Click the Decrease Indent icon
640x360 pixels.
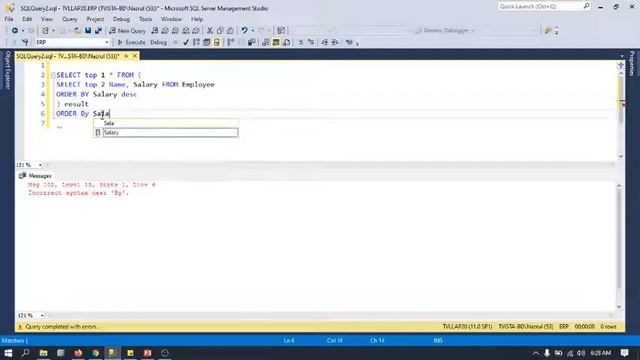pyautogui.click(x=325, y=42)
